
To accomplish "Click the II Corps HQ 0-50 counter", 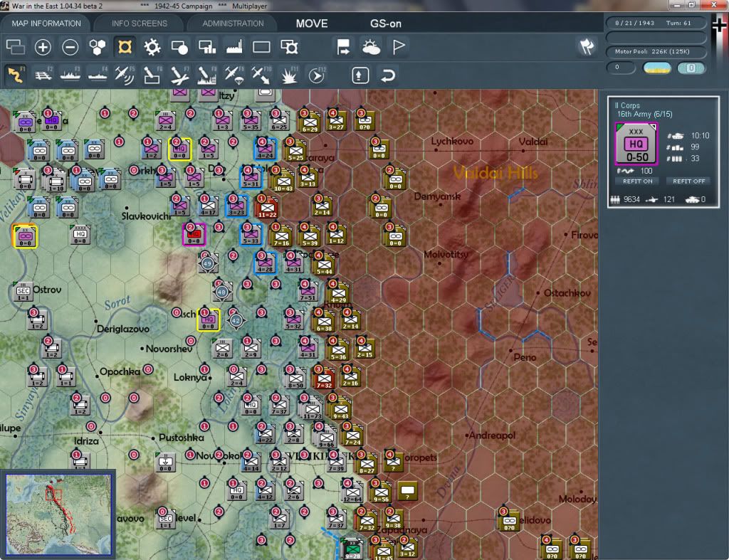I will 636,144.
